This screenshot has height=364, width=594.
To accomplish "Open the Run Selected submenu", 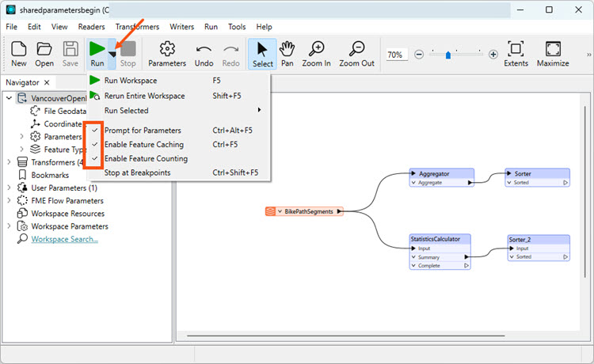I will (x=178, y=111).
